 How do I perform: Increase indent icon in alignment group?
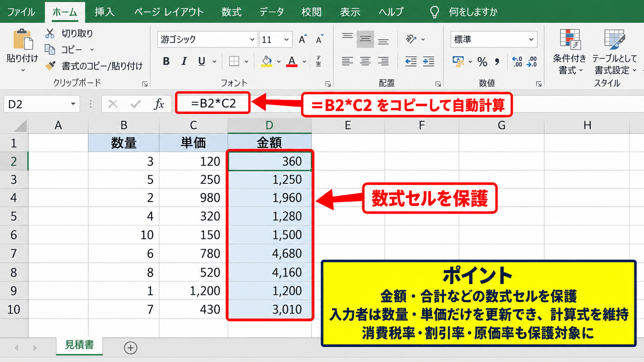[x=428, y=61]
